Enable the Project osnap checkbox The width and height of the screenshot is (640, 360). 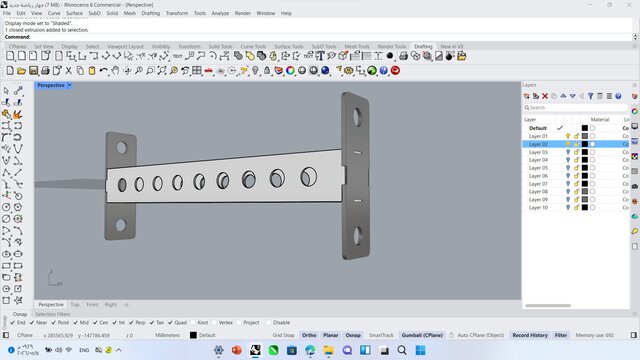click(x=239, y=322)
